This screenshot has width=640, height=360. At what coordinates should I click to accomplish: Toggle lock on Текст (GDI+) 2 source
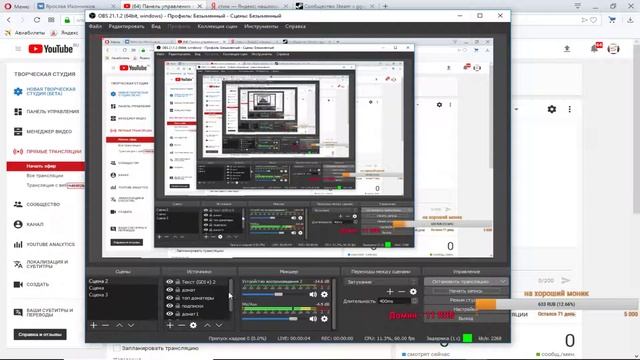[x=178, y=282]
